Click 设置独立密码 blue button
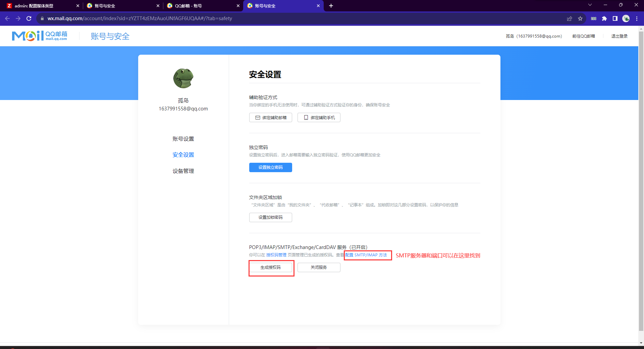This screenshot has width=644, height=349. click(271, 167)
